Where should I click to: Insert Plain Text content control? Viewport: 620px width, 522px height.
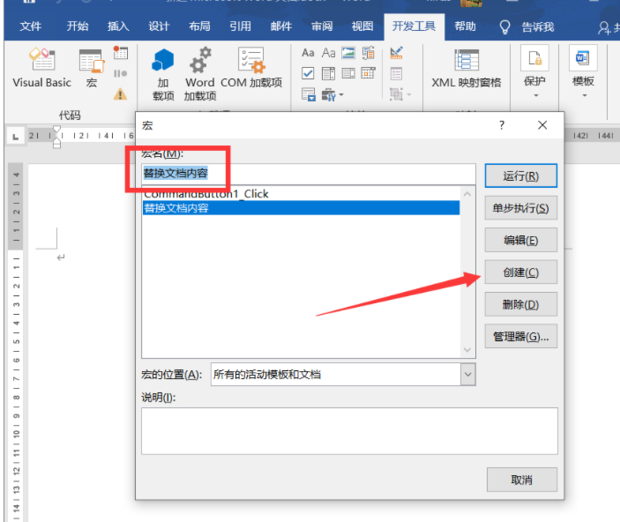pyautogui.click(x=328, y=53)
